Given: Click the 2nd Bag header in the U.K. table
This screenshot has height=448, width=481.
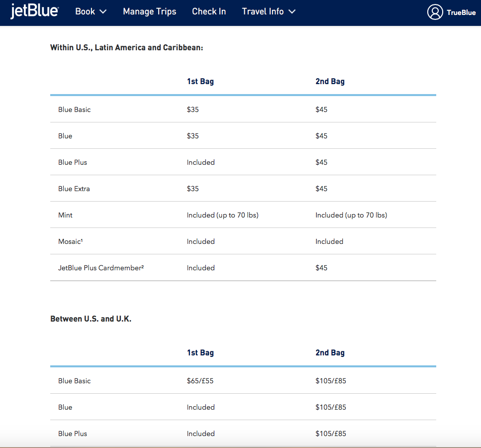Looking at the screenshot, I should click(330, 352).
